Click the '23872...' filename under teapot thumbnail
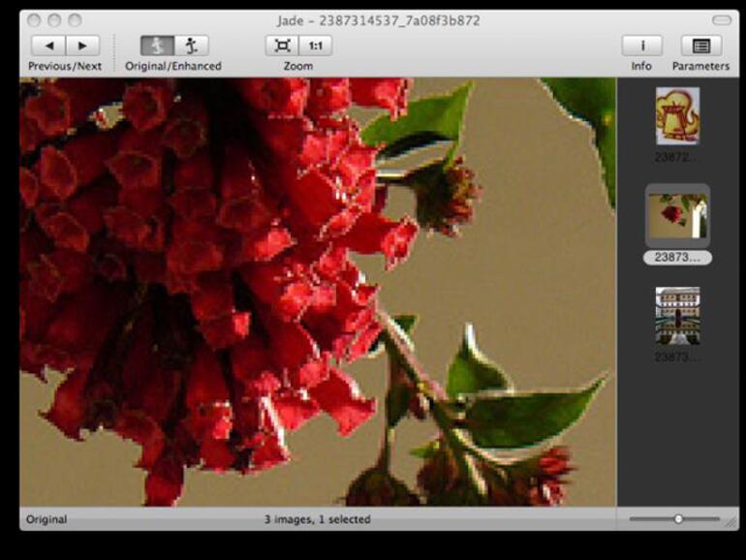 pyautogui.click(x=677, y=157)
